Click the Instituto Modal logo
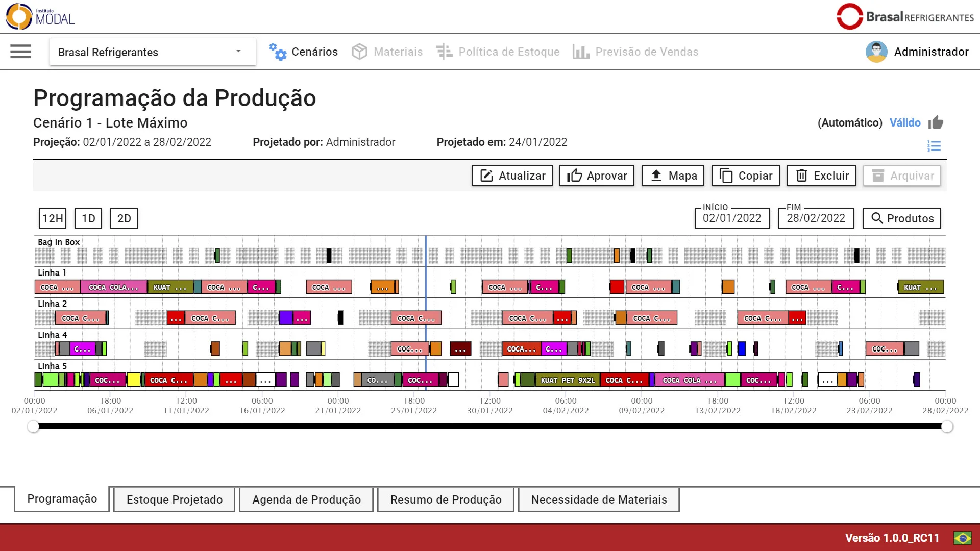 (x=40, y=16)
